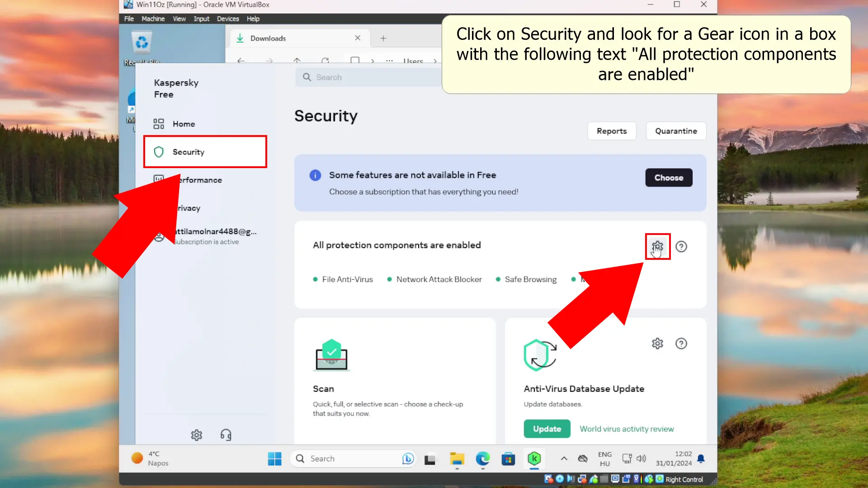Open the Reports dropdown
This screenshot has width=868, height=488.
612,131
